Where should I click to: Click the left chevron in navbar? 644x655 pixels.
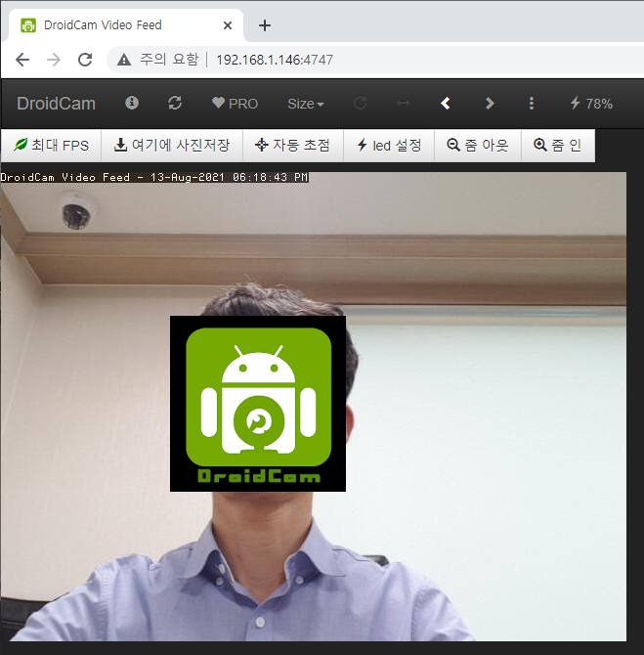coord(446,104)
